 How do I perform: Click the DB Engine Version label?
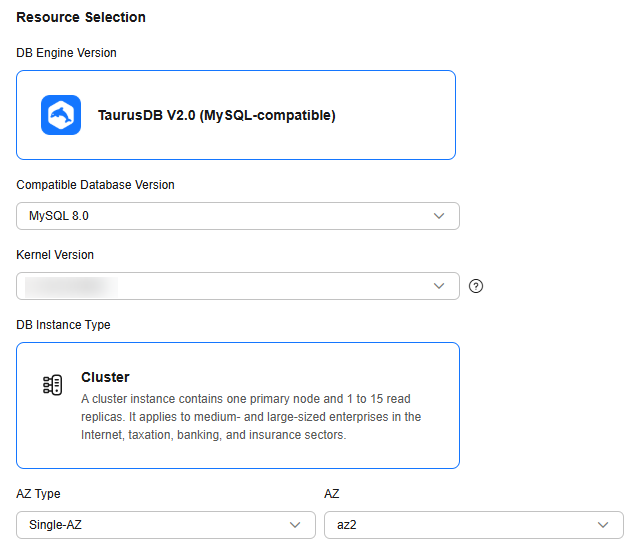(66, 53)
